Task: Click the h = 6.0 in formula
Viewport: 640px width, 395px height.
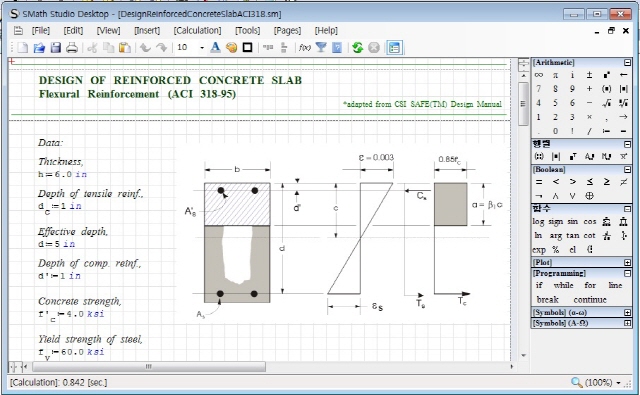Action: (x=62, y=174)
